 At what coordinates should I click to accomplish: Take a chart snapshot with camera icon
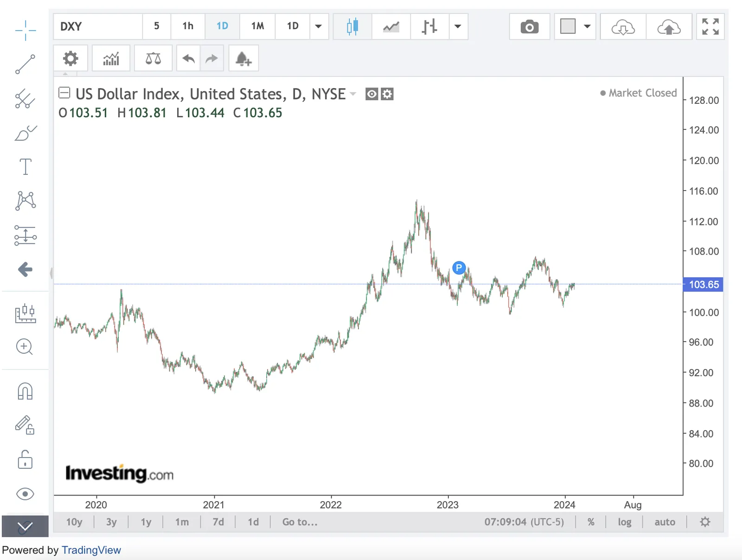click(x=530, y=27)
